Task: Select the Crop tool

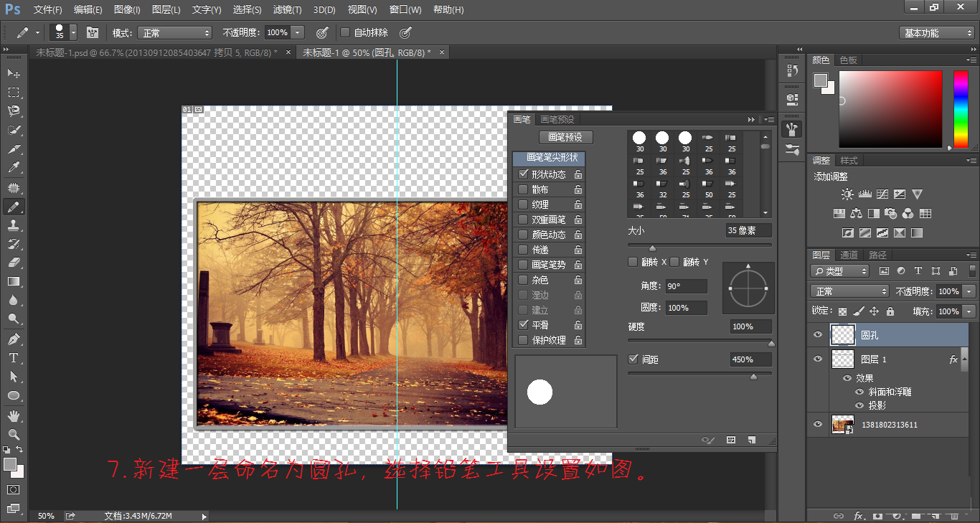Action: (14, 149)
